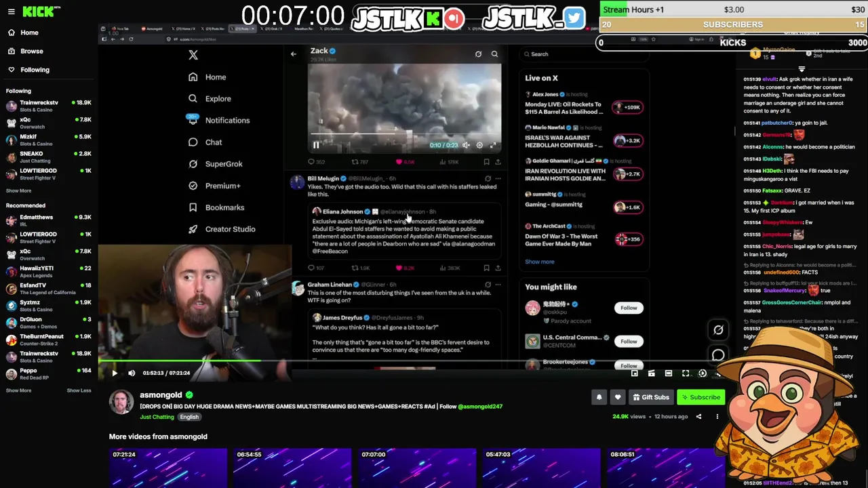Open Notifications in X navigation

(219, 120)
